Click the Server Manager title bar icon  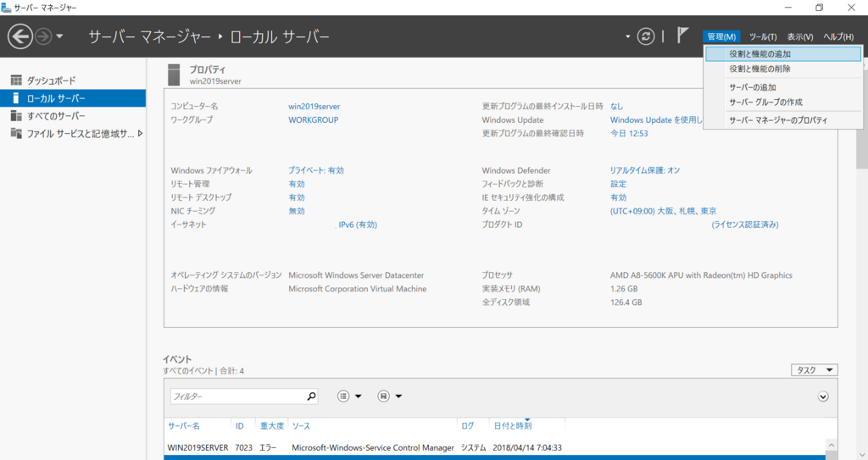click(x=6, y=8)
